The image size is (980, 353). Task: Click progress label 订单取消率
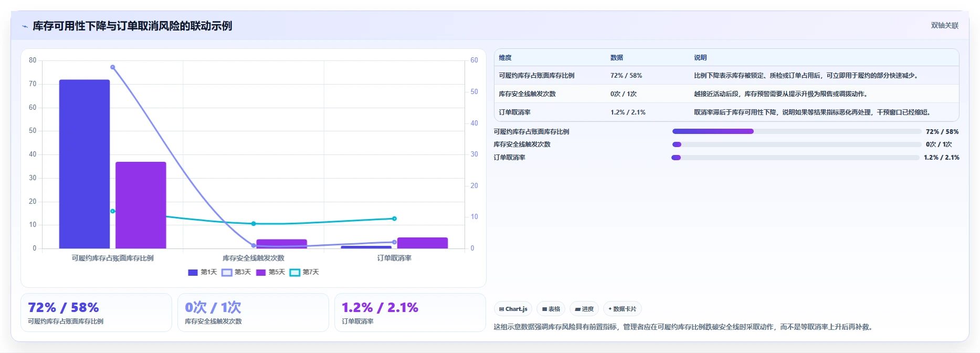[x=509, y=158]
